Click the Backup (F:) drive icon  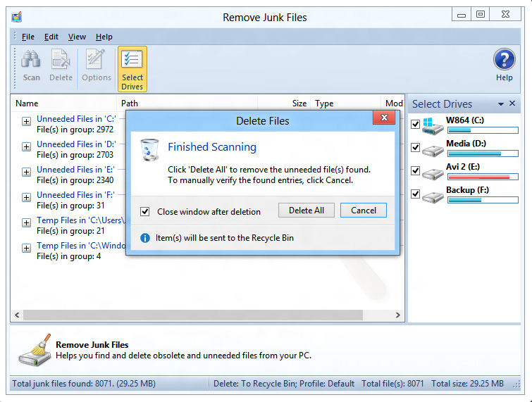pos(433,197)
